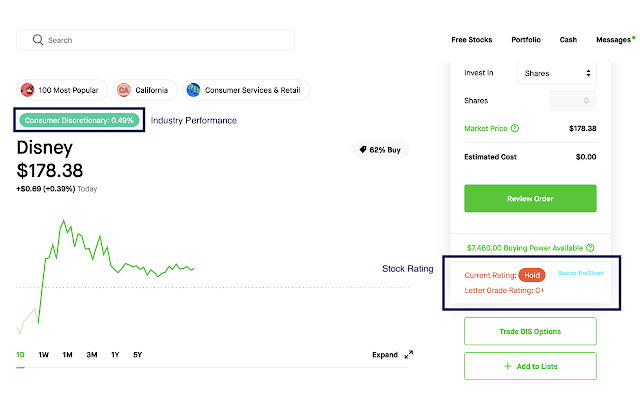The height and width of the screenshot is (400, 640).
Task: Open Messages in the top navigation
Action: (613, 40)
